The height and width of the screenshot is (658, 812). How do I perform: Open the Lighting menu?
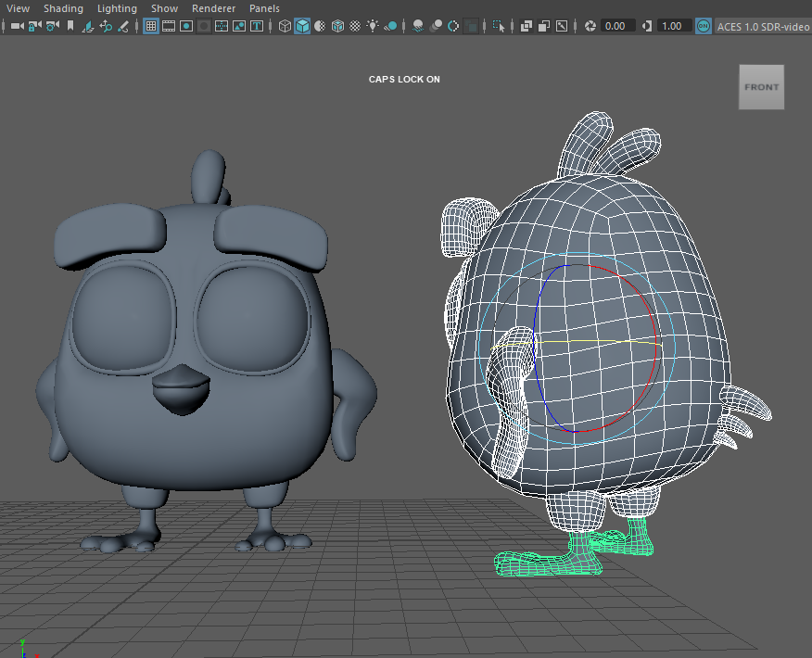coord(117,8)
